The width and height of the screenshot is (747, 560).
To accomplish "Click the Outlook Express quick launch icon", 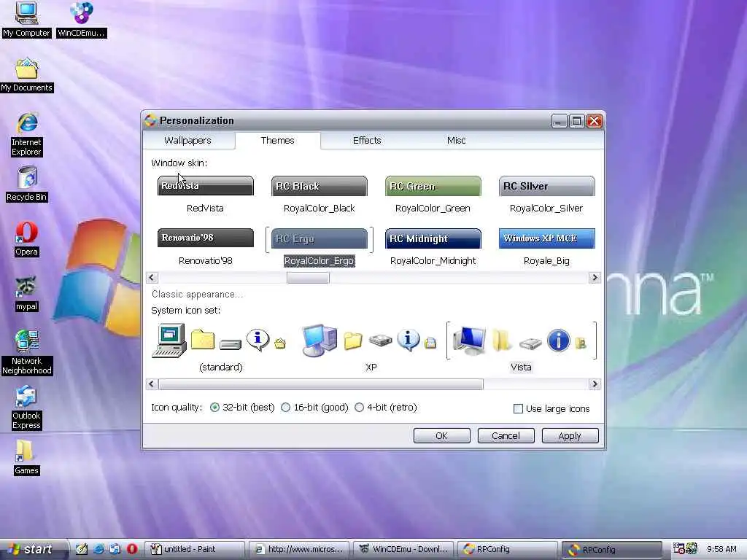I will pyautogui.click(x=115, y=549).
